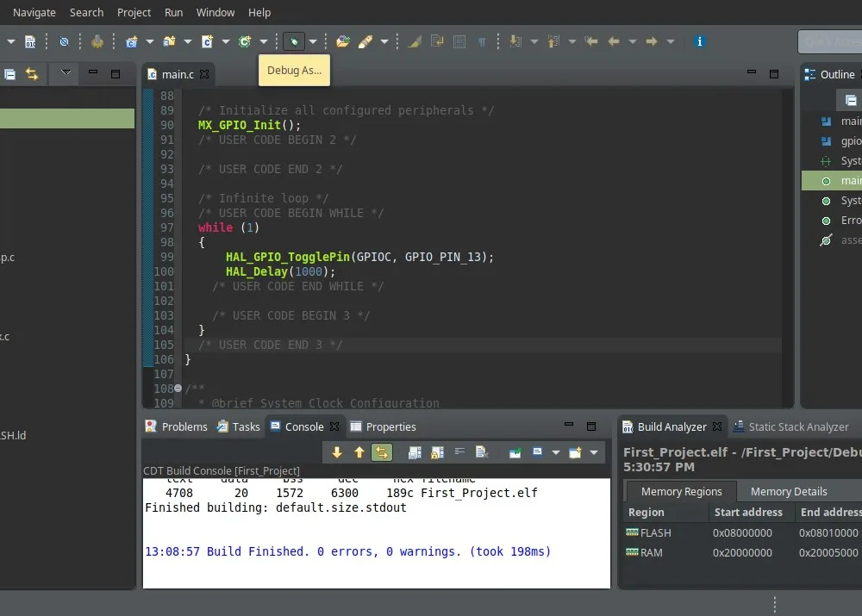Go to next annotation icon
862x616 pixels.
point(515,41)
